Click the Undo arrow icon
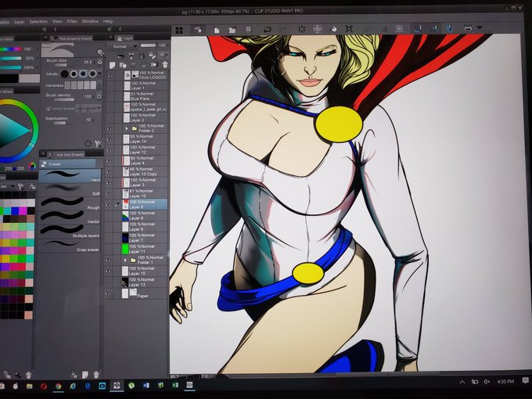 click(x=268, y=30)
